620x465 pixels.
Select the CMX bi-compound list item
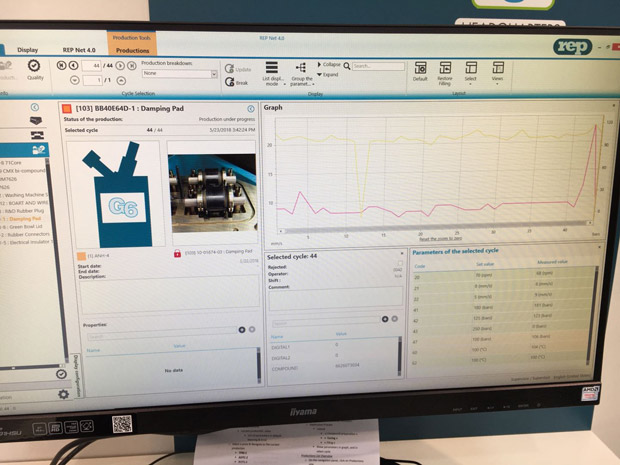tap(23, 170)
